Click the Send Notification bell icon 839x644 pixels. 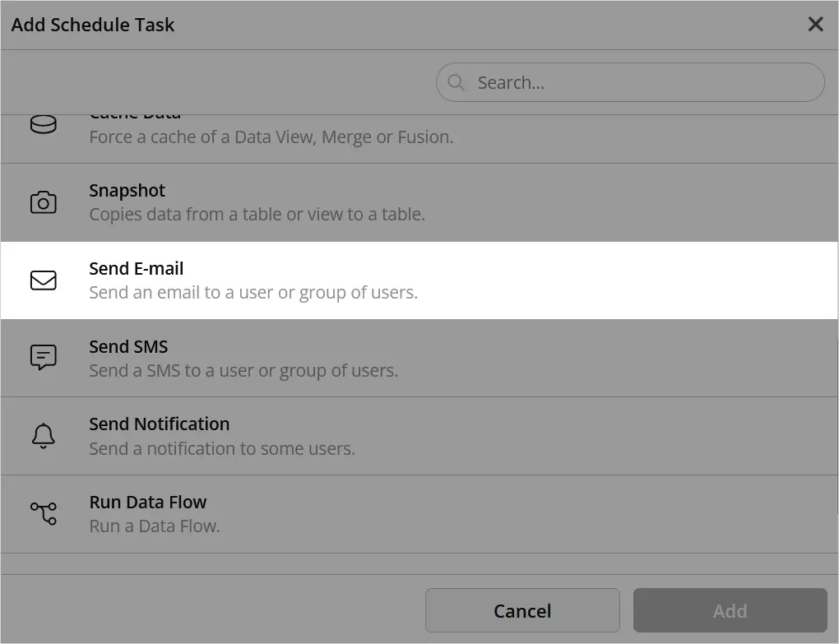click(43, 436)
